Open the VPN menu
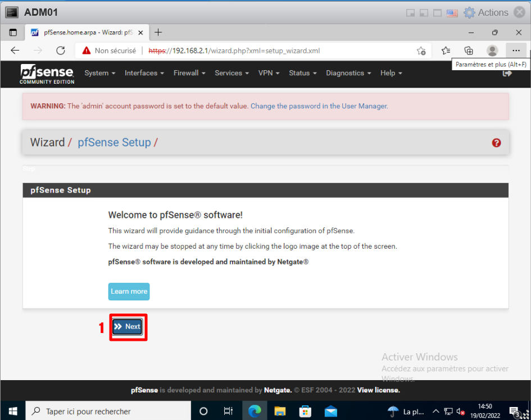 pyautogui.click(x=269, y=73)
